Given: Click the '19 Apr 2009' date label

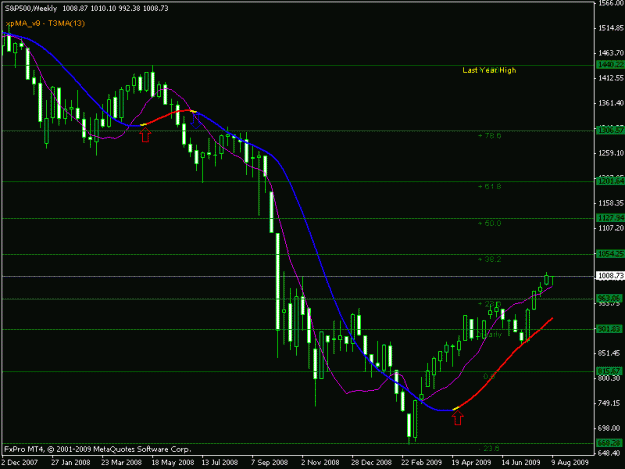Looking at the screenshot, I should pos(471,463).
